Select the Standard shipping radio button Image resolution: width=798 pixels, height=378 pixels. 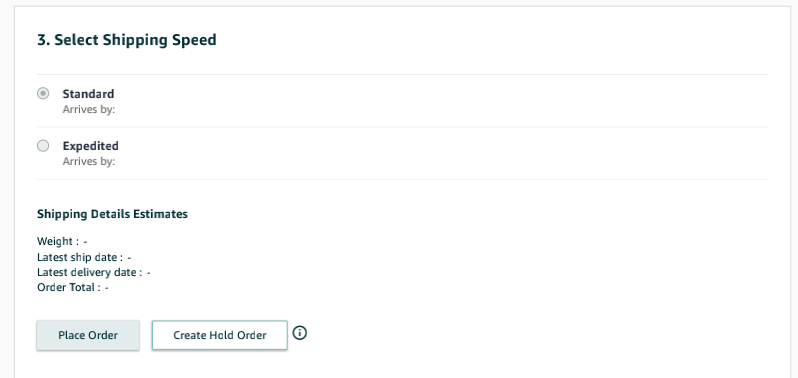point(43,94)
